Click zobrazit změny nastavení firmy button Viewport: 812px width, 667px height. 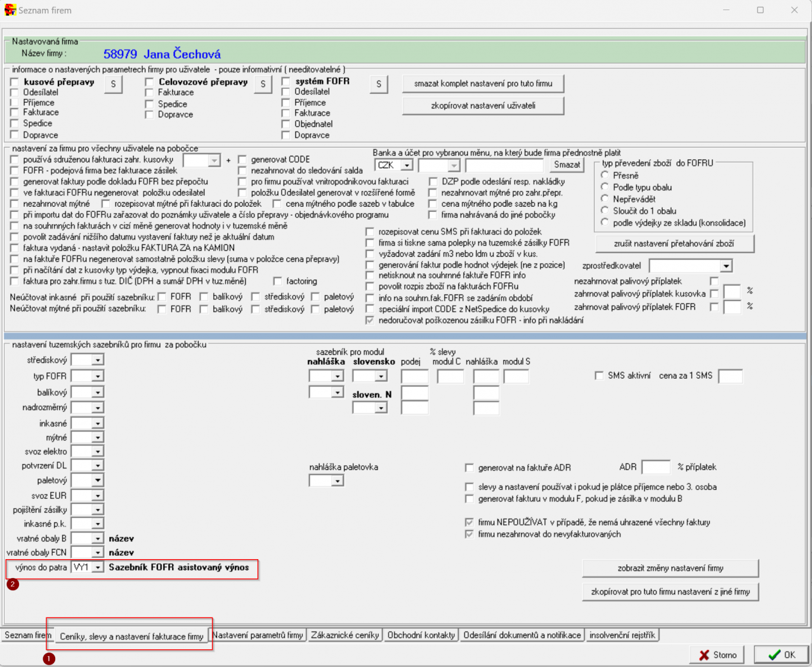(670, 568)
